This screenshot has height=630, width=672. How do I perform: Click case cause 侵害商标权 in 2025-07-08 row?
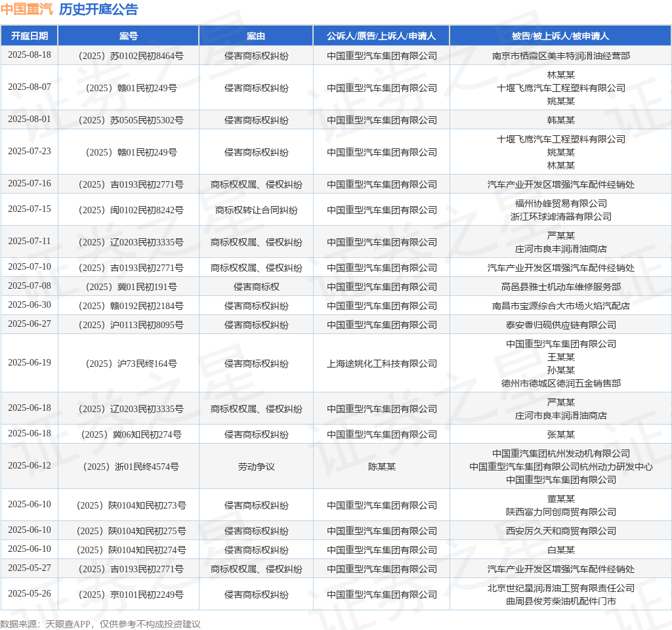(256, 287)
